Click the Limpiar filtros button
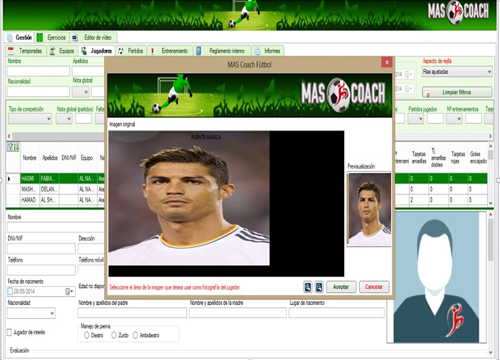Image resolution: width=500 pixels, height=360 pixels. pos(457,92)
